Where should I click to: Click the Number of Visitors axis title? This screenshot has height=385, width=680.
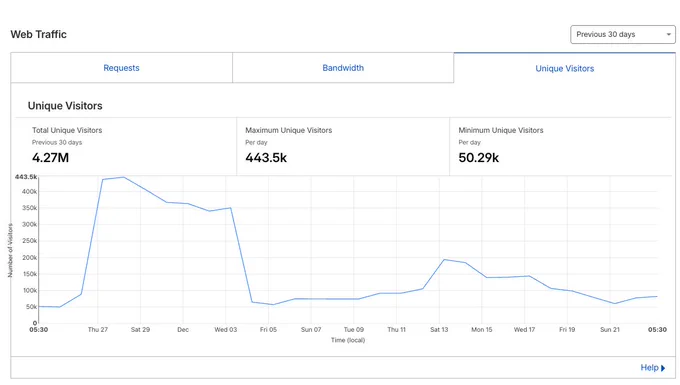[x=10, y=250]
